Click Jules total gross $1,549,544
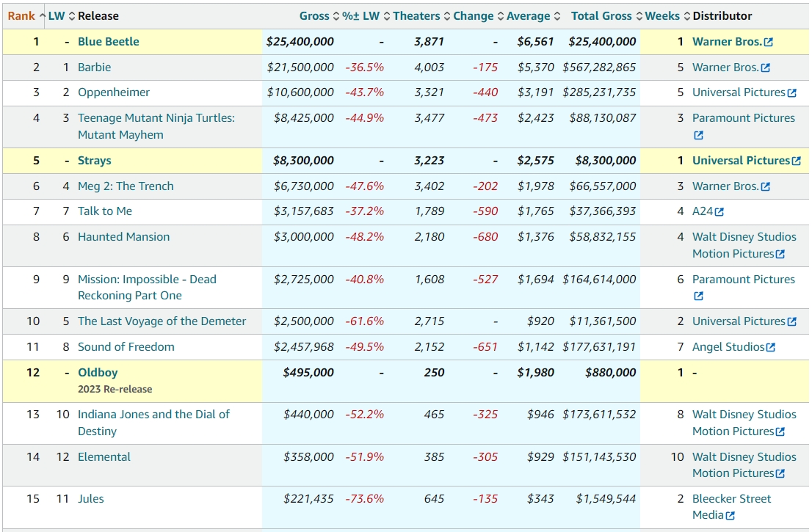 point(606,499)
